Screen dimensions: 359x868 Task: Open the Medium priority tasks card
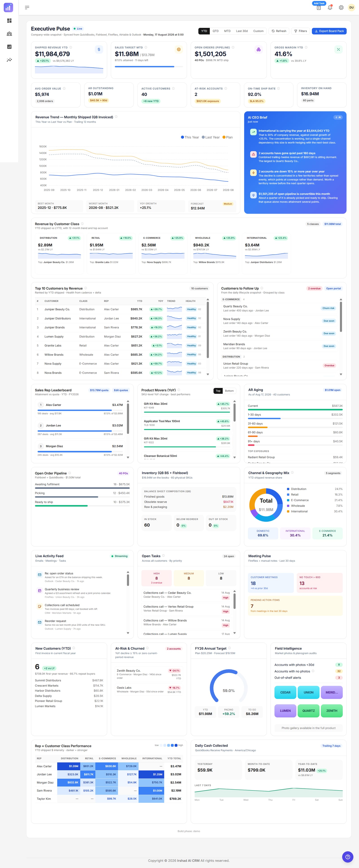(189, 578)
